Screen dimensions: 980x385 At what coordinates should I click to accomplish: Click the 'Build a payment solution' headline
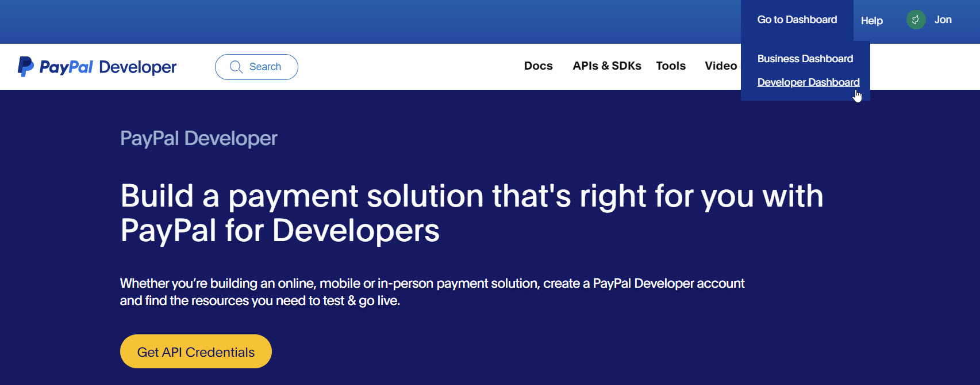471,213
